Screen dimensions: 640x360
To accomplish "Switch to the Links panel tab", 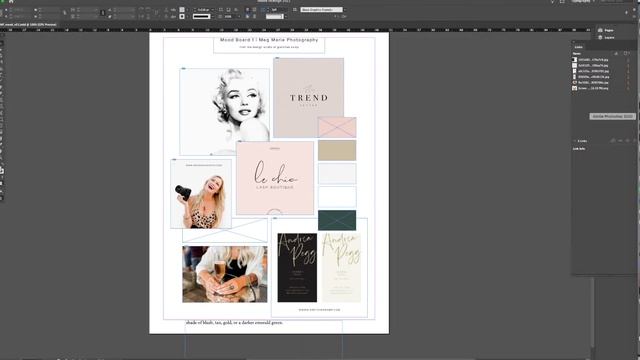I will pos(579,47).
